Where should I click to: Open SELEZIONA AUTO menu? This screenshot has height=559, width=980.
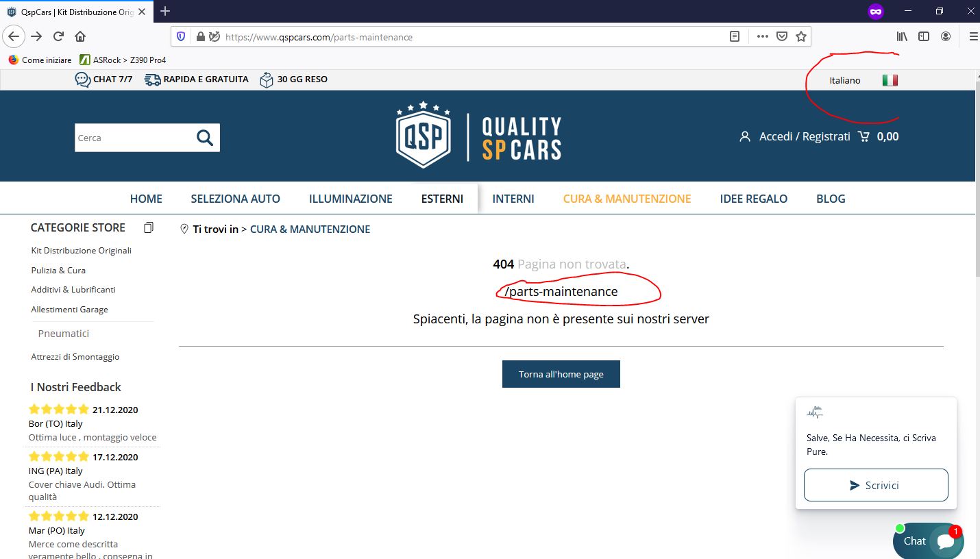coord(236,199)
